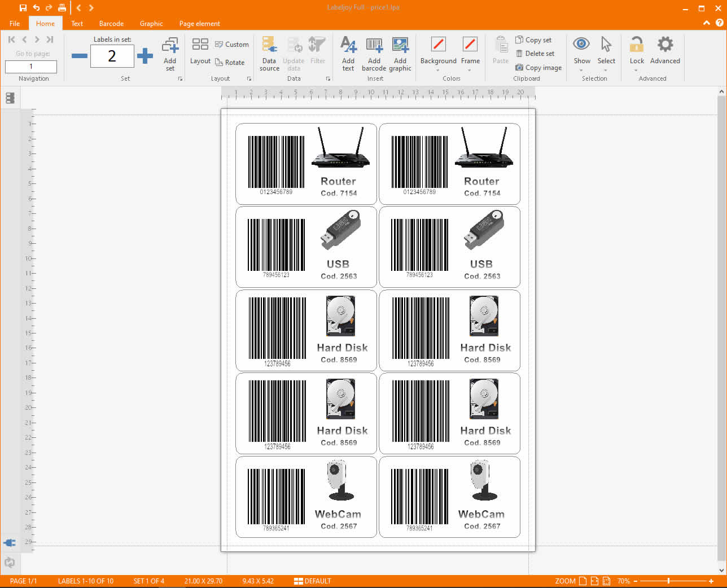Image resolution: width=727 pixels, height=588 pixels.
Task: Click the Go to page input field
Action: click(x=31, y=67)
